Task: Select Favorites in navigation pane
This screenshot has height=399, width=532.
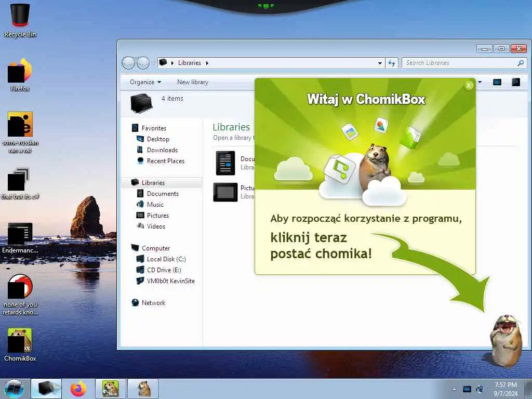Action: click(x=154, y=128)
